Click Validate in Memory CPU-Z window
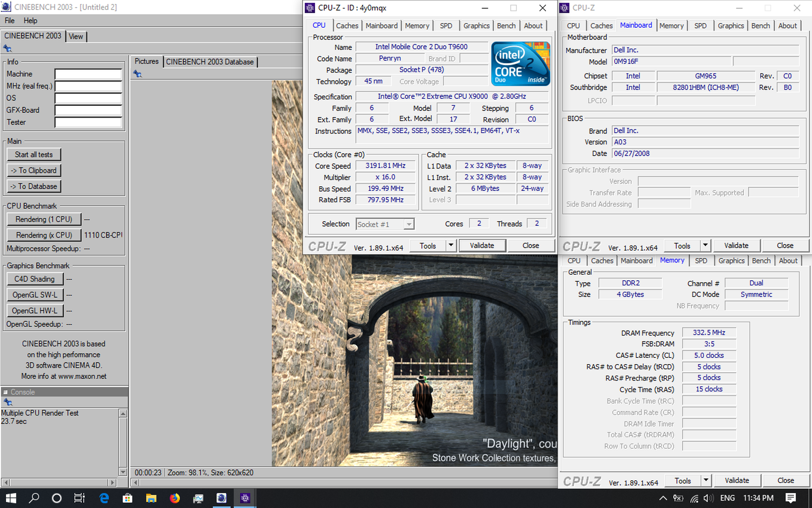The height and width of the screenshot is (508, 812). coord(737,480)
